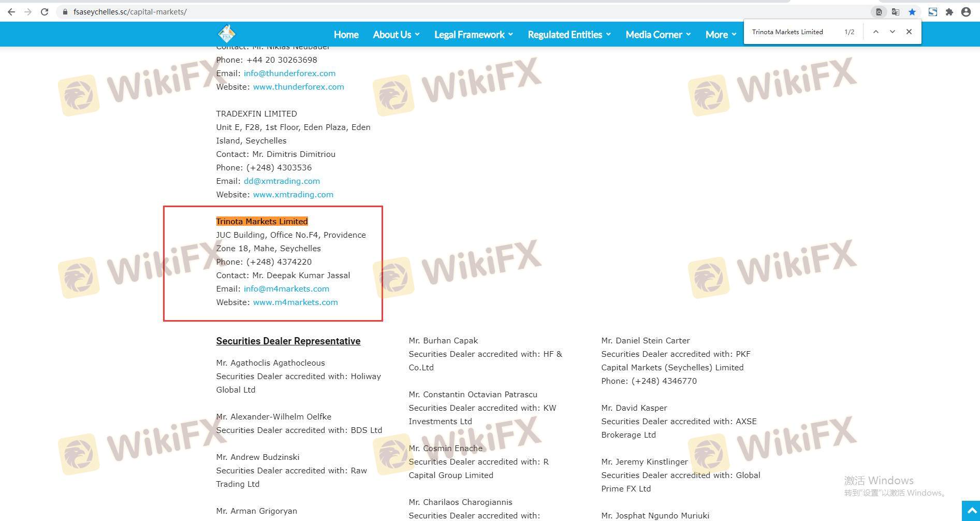View site security lock information
Screen dimensions: 980x521
65,11
